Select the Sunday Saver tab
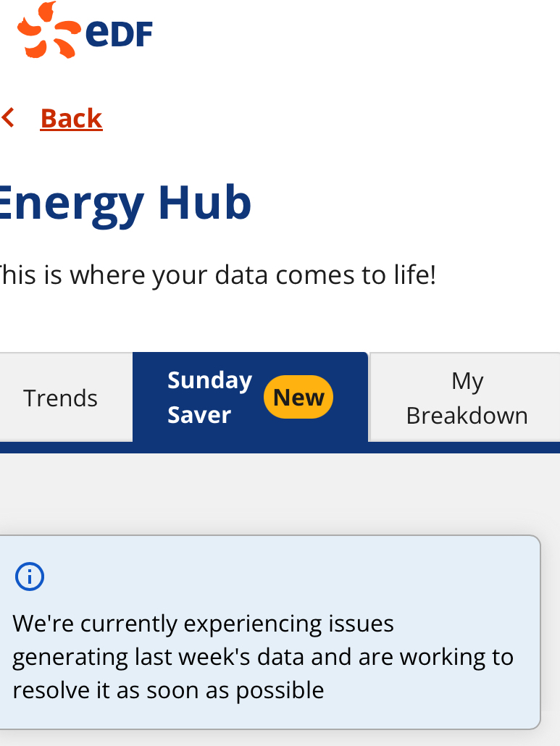This screenshot has width=560, height=746. pyautogui.click(x=250, y=398)
